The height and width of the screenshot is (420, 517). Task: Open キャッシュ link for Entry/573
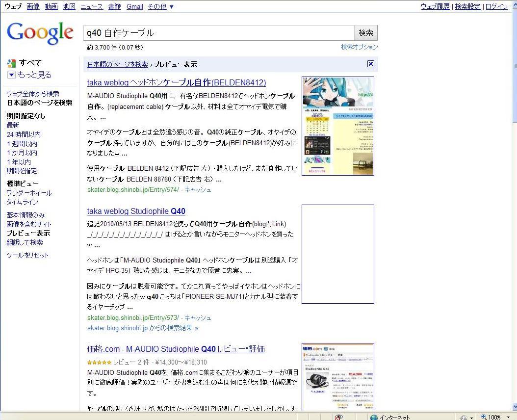198,317
